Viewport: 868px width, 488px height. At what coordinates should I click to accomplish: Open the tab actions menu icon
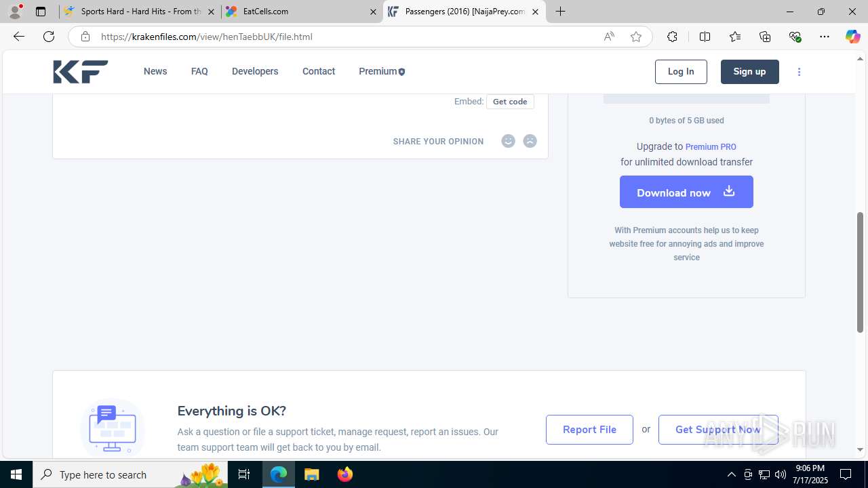[x=41, y=12]
